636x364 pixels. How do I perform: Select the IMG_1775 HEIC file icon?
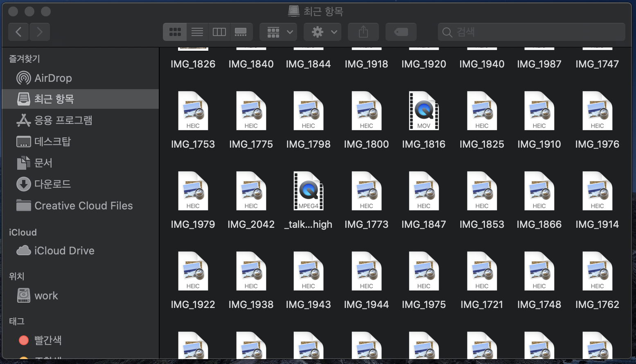point(251,111)
